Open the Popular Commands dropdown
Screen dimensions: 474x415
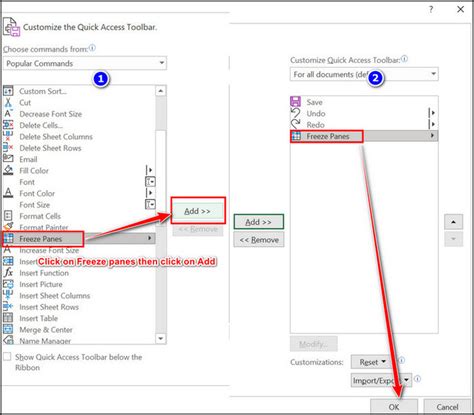[x=85, y=63]
